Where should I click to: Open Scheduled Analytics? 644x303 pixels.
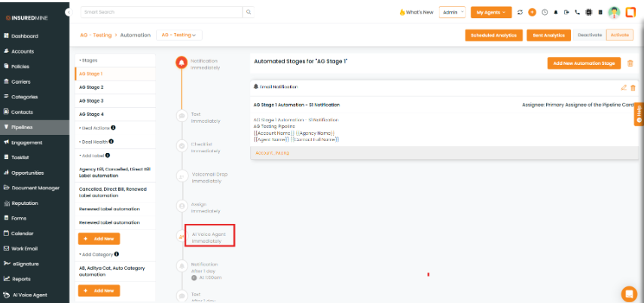(x=493, y=35)
